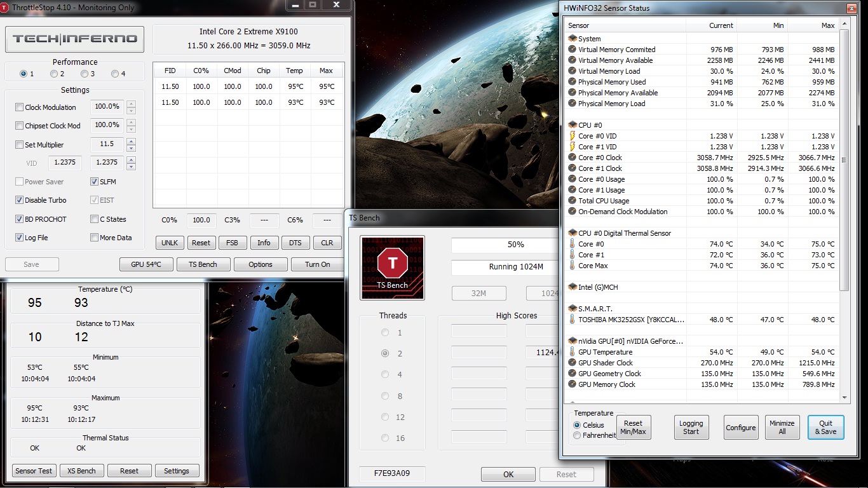Click the nVidia GPU group icon
This screenshot has height=488, width=868.
click(573, 341)
